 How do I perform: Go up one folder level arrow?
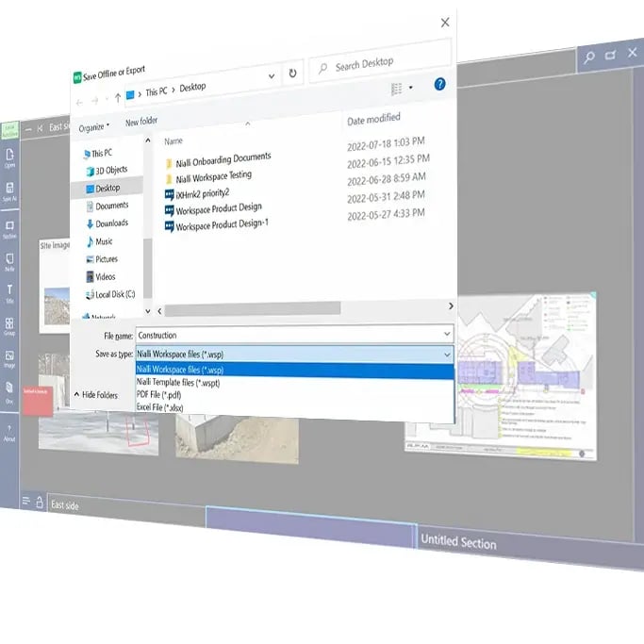(118, 98)
